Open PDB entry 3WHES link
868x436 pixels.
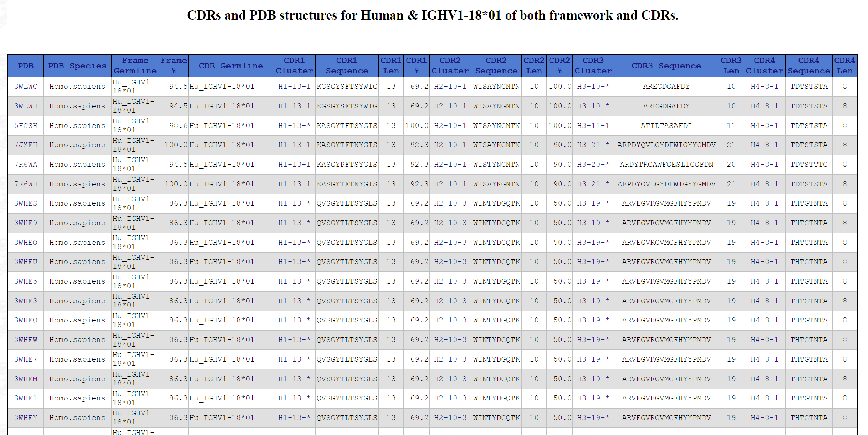(26, 203)
